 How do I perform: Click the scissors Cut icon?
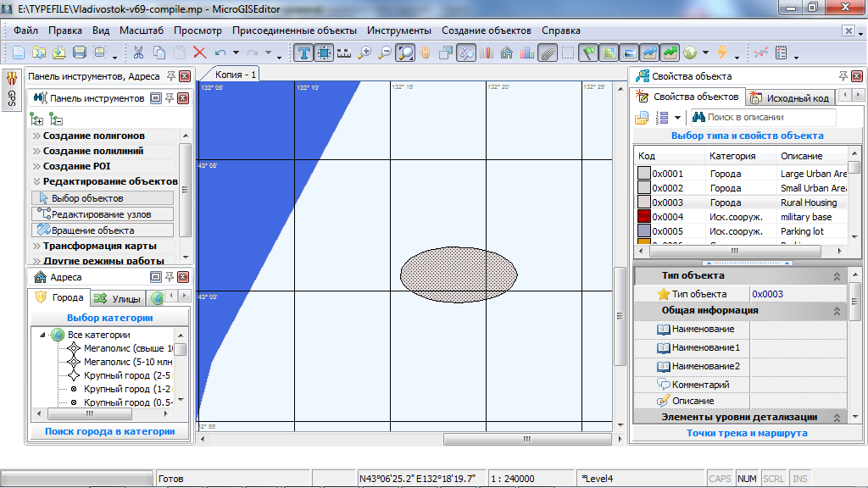138,53
